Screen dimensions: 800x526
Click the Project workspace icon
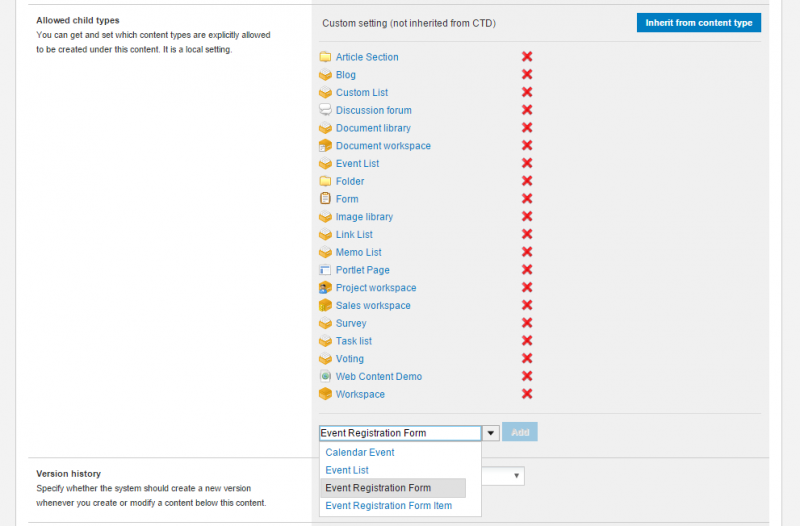[325, 288]
